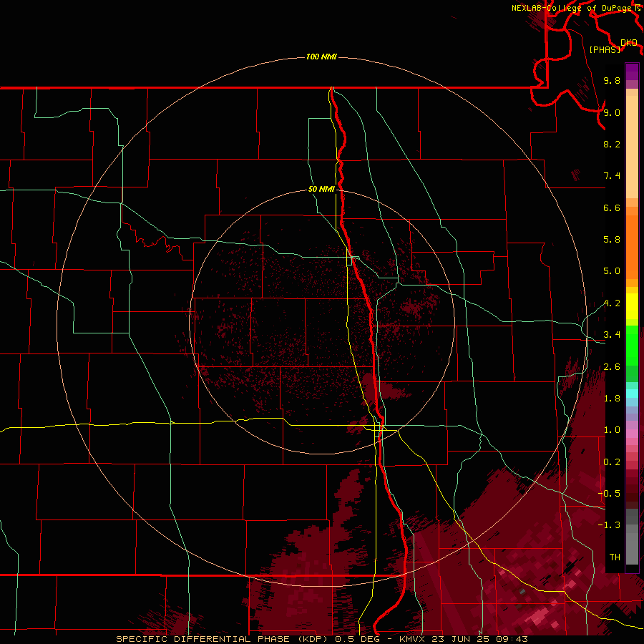Select the 7.4 scale value

point(612,176)
